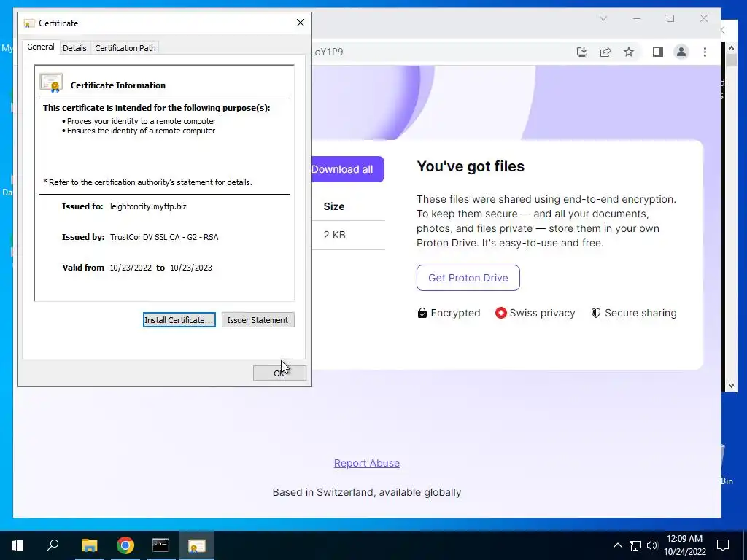Click the taskbar clock and date
Screen dimensions: 747x560
[x=684, y=545]
